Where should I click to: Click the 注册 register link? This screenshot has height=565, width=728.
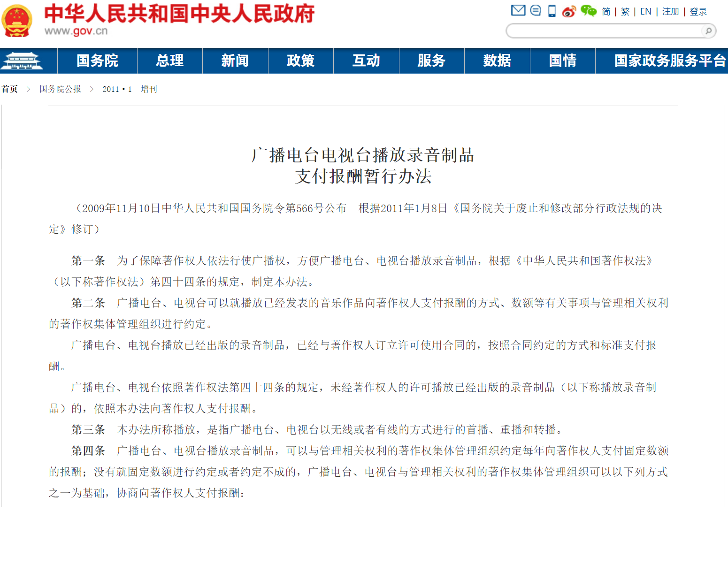[x=671, y=12]
